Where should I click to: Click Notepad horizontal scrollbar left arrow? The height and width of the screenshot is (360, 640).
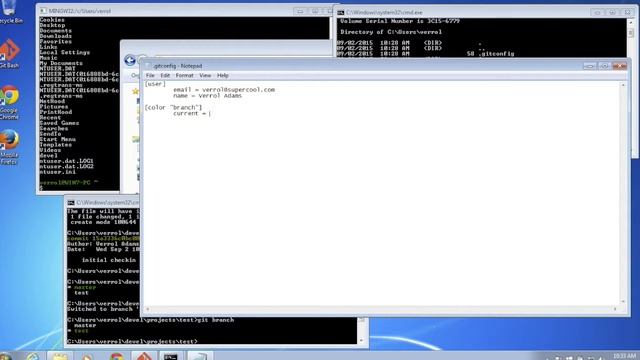point(148,309)
